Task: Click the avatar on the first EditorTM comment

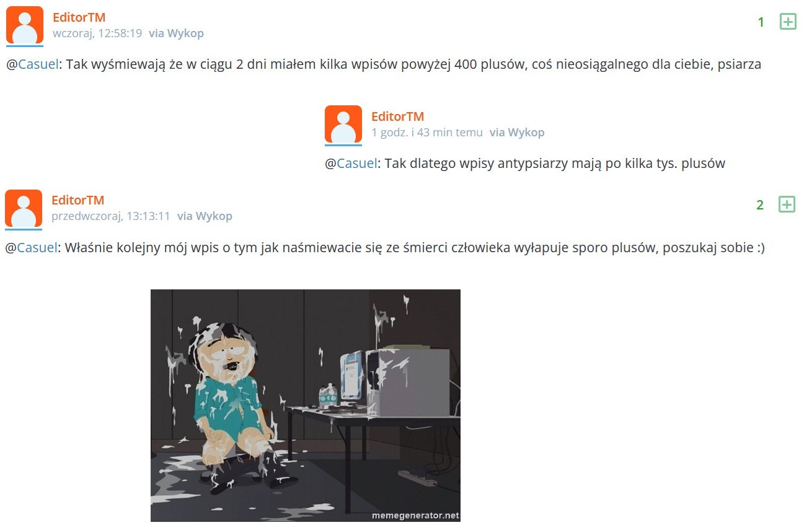Action: (25, 26)
